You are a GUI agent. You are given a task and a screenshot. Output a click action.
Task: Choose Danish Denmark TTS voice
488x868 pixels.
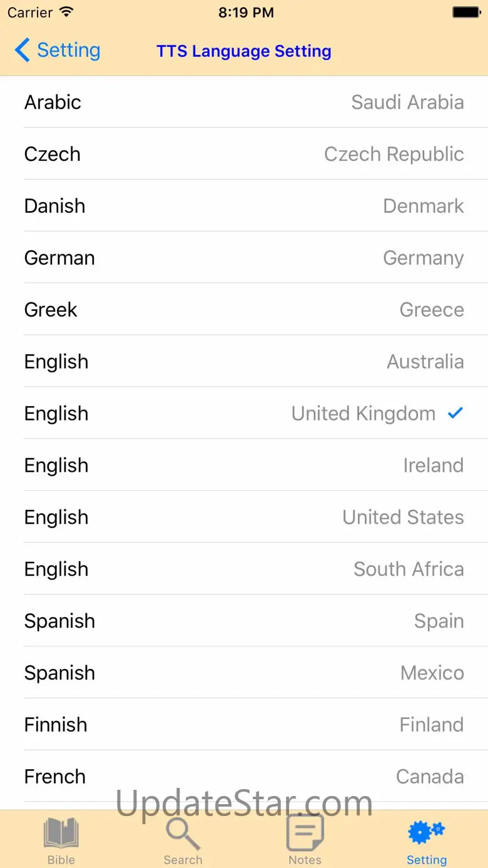(244, 206)
